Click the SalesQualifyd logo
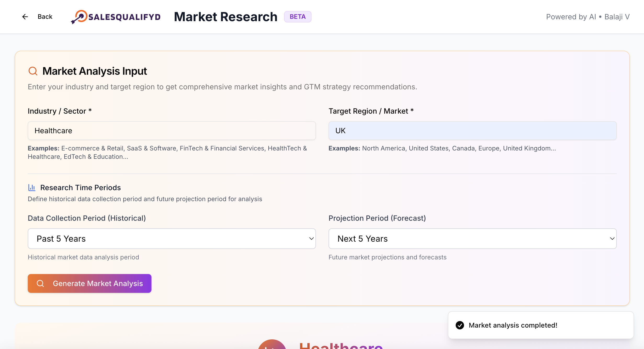Screen dimensions: 644x349 (x=115, y=17)
